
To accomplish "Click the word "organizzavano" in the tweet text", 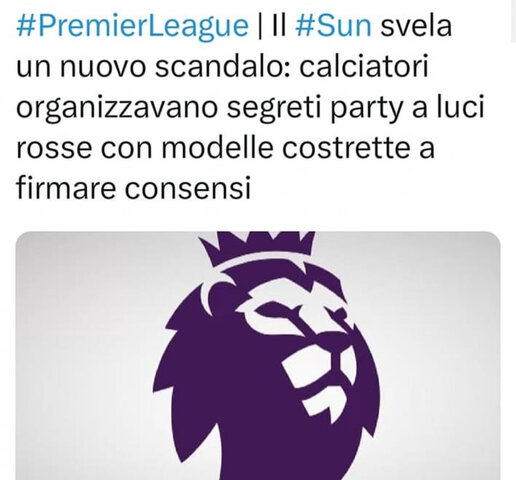I will [117, 109].
